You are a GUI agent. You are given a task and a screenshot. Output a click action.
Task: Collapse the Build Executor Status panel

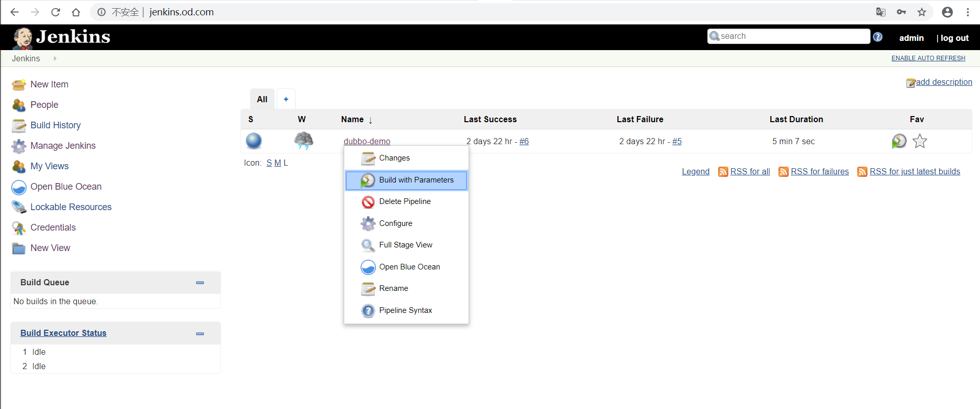pyautogui.click(x=200, y=334)
